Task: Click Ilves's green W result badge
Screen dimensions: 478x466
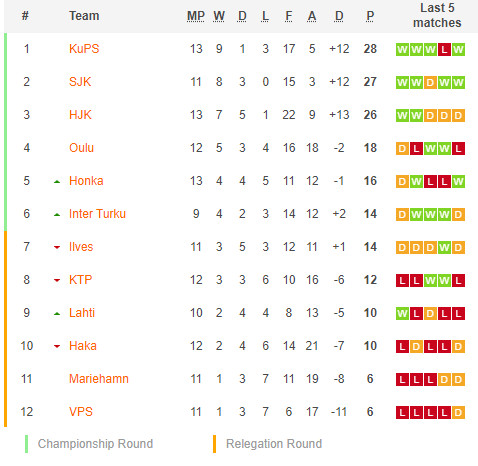Action: click(444, 248)
